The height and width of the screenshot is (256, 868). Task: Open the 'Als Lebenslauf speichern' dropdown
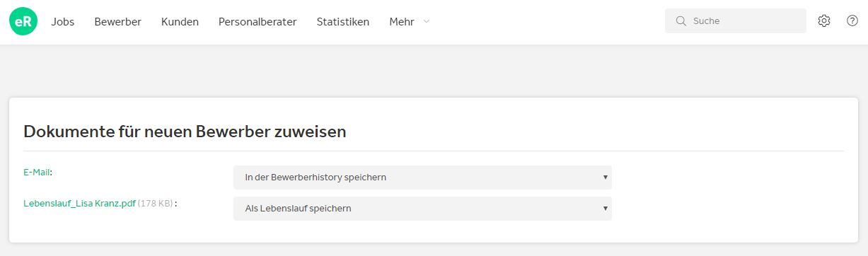[422, 209]
